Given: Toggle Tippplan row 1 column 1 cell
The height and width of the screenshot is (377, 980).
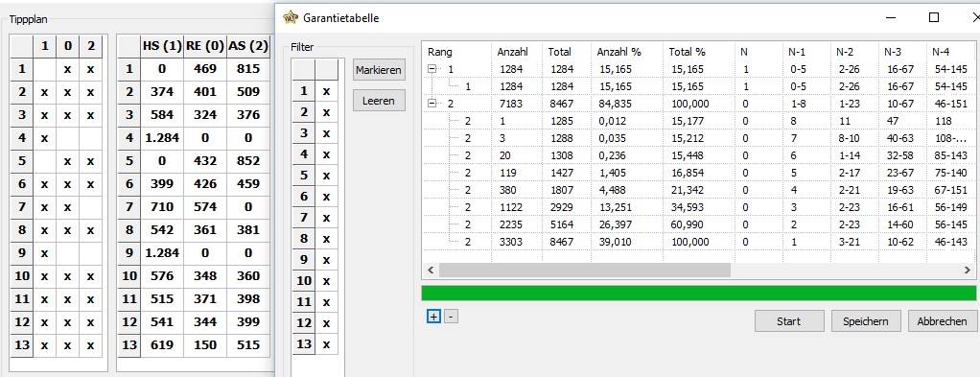Looking at the screenshot, I should 44,69.
